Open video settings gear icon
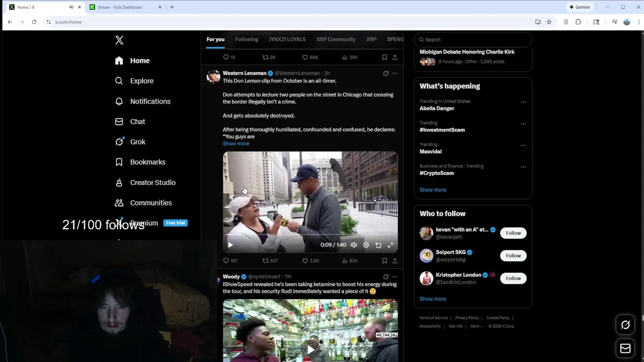The height and width of the screenshot is (362, 644). (x=366, y=245)
